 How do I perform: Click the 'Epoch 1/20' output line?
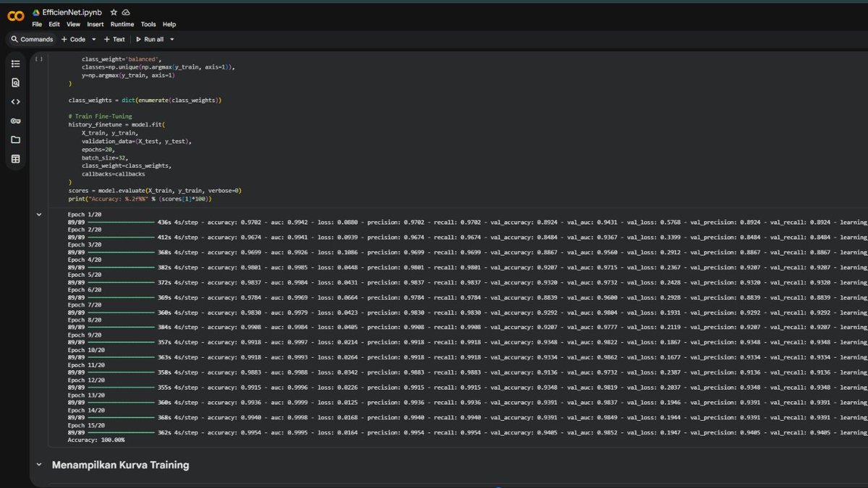point(85,215)
